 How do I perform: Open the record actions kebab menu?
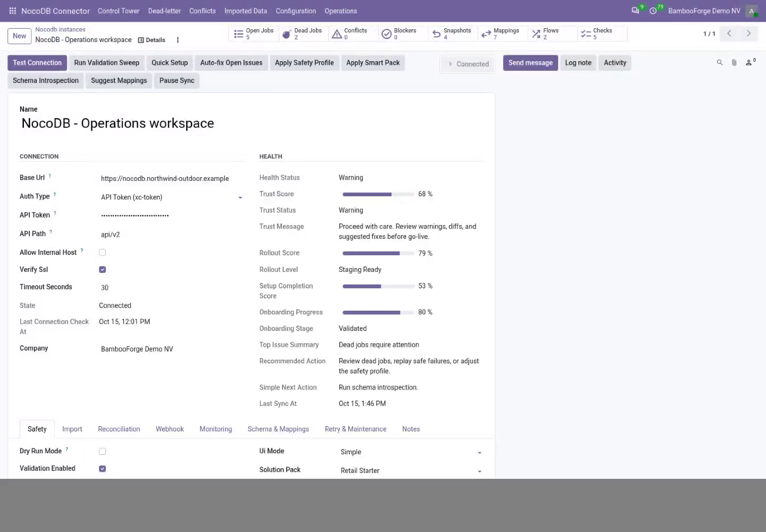178,40
